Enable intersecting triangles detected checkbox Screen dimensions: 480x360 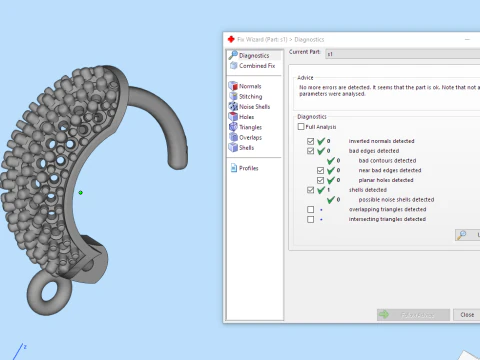[310, 219]
